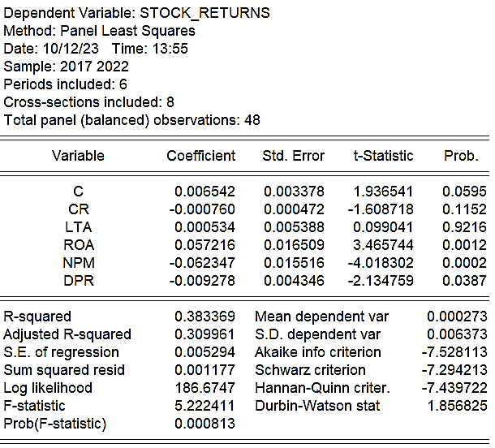Click the Std. Error column header
The height and width of the screenshot is (448, 495).
(293, 156)
